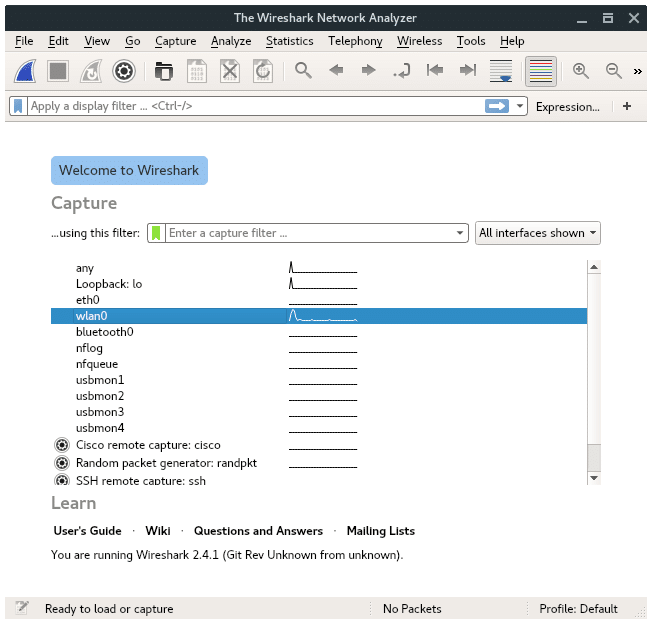Start capturing packets with shark fin icon

coord(25,71)
